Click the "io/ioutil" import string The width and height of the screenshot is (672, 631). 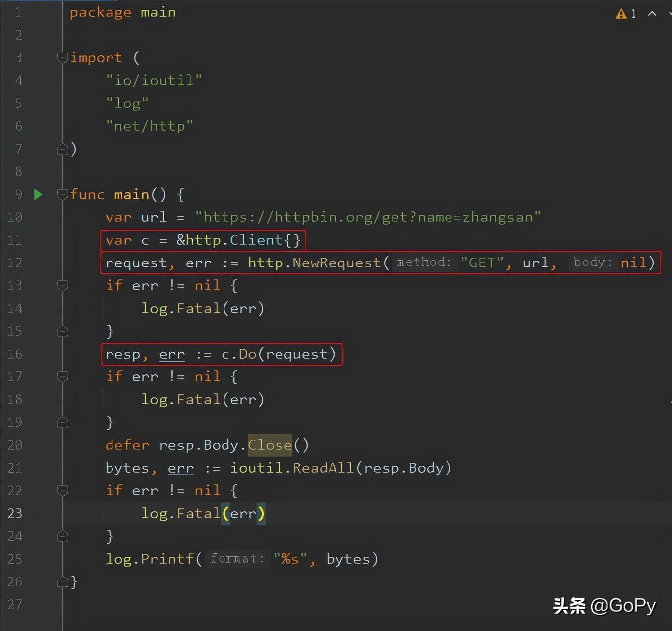click(x=154, y=80)
